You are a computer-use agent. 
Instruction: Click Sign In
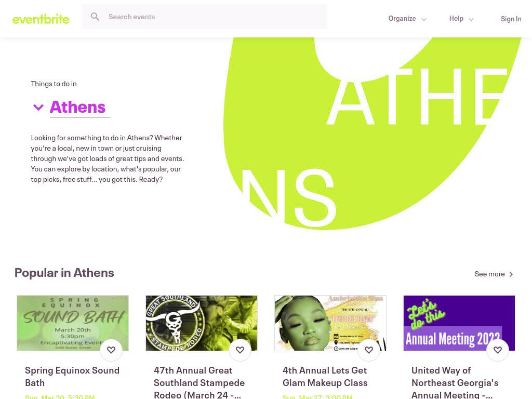511,19
